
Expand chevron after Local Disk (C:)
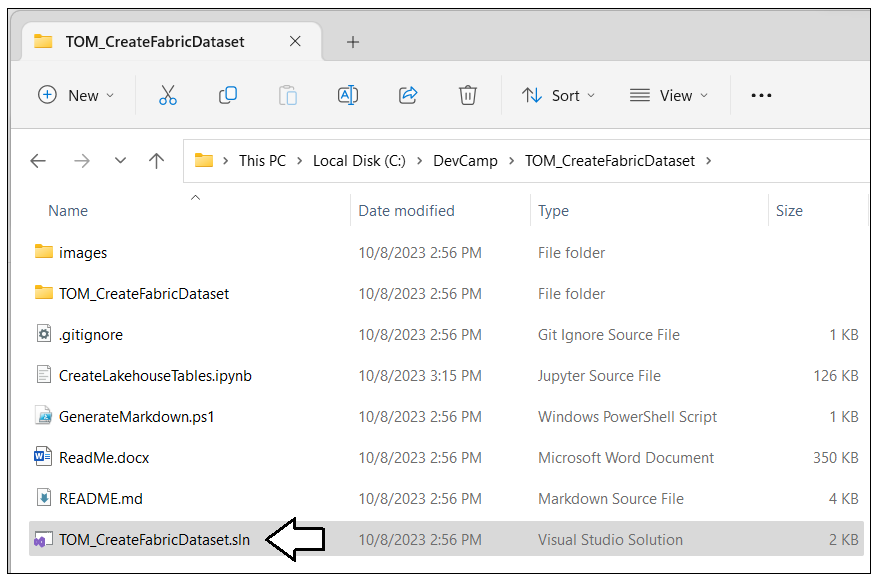[419, 161]
